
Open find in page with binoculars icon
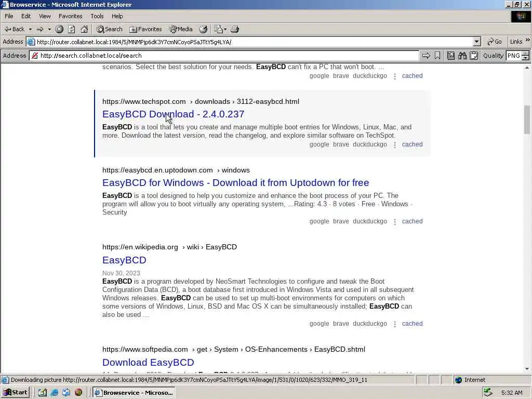[x=462, y=56]
